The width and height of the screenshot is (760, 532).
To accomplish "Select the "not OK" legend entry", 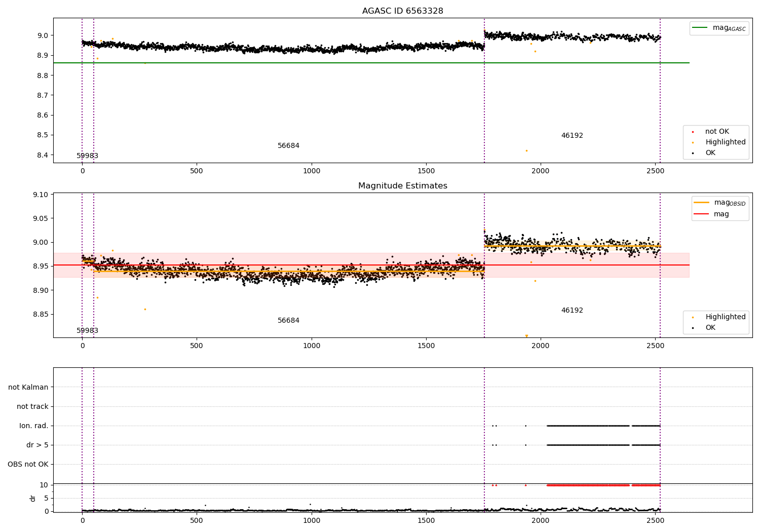I will tap(716, 132).
